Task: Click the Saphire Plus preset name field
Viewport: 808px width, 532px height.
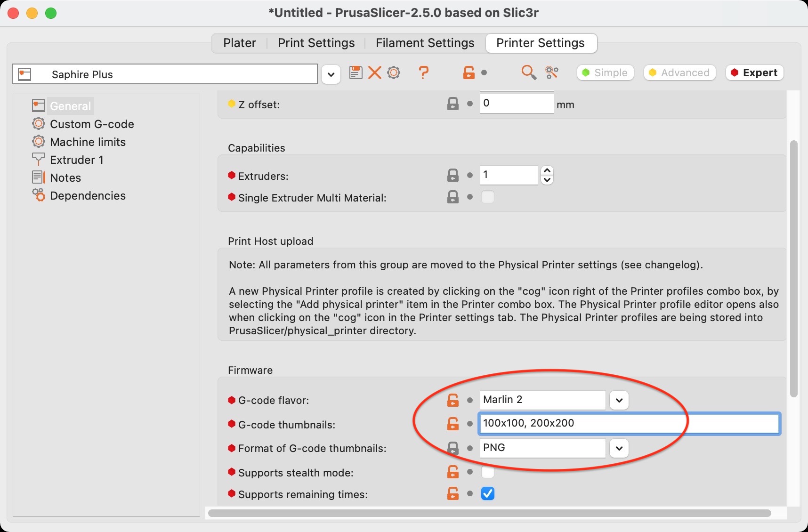Action: coord(165,74)
